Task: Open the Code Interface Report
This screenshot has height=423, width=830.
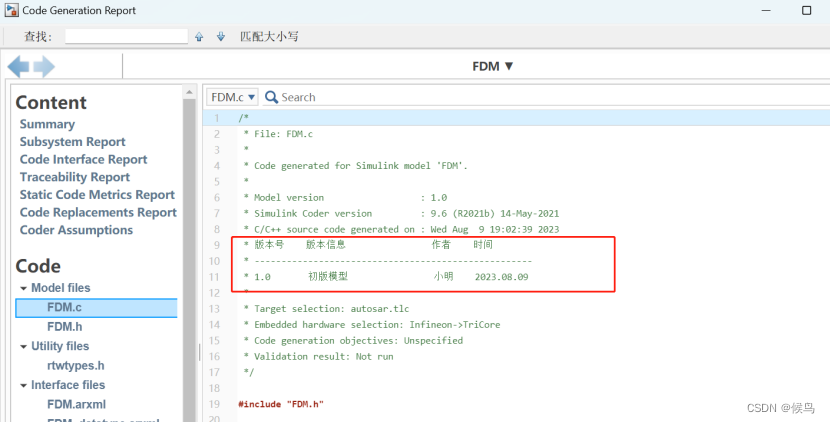Action: [84, 159]
